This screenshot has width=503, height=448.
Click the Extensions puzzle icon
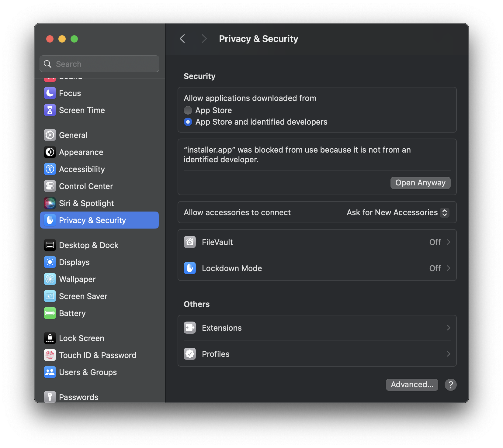[190, 328]
